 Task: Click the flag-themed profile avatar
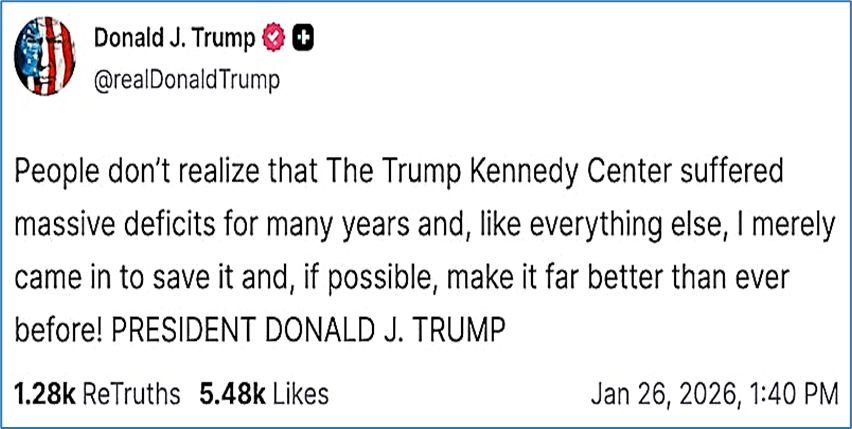(x=47, y=55)
